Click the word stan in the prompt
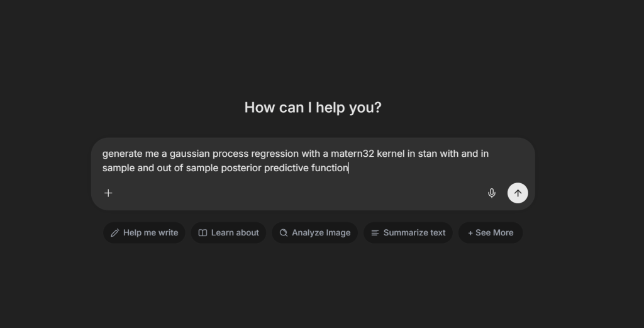644x328 pixels. [x=427, y=154]
